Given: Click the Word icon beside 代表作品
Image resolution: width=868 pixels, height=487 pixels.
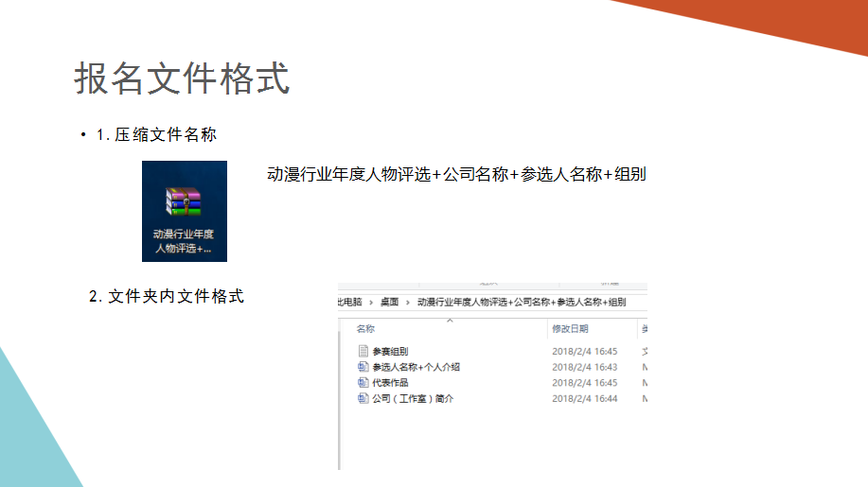Looking at the screenshot, I should click(x=363, y=383).
